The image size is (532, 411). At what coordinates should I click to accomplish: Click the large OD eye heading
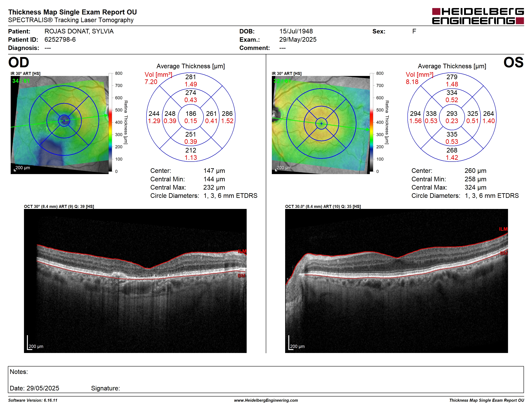[x=19, y=62]
